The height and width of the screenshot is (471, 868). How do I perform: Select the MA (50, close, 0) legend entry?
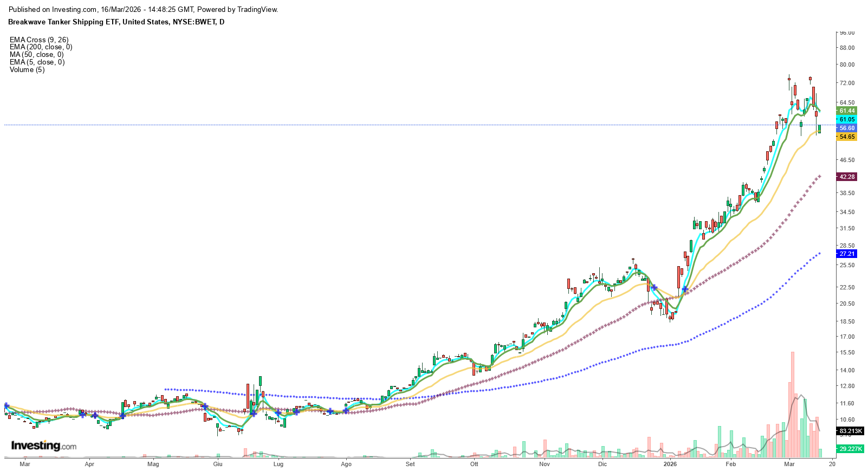[x=36, y=55]
